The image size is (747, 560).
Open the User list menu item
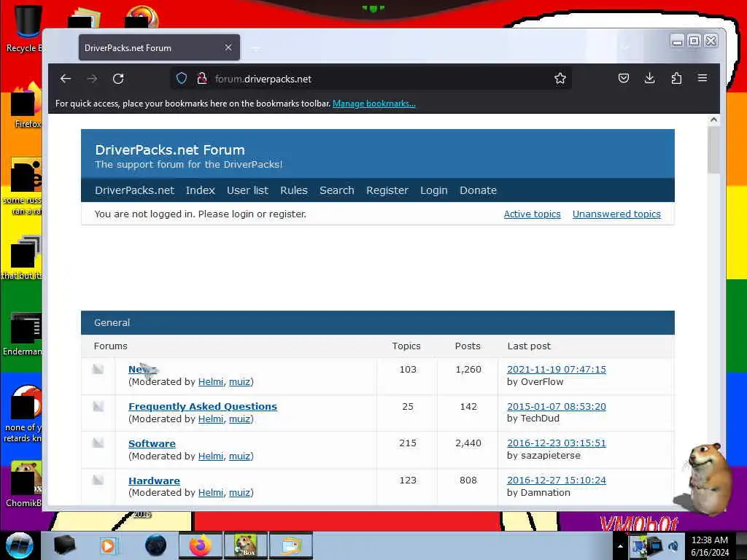248,190
